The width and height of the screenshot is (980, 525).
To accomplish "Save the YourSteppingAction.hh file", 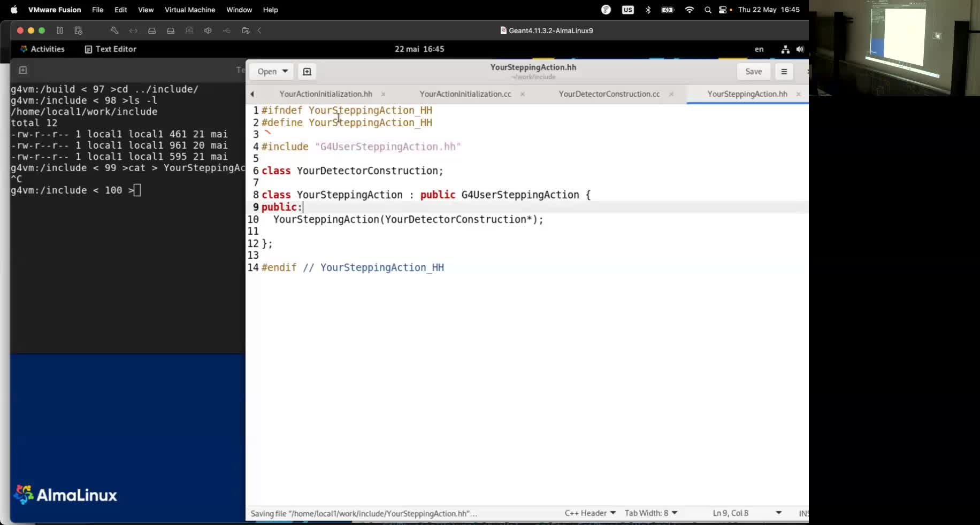I will (753, 72).
